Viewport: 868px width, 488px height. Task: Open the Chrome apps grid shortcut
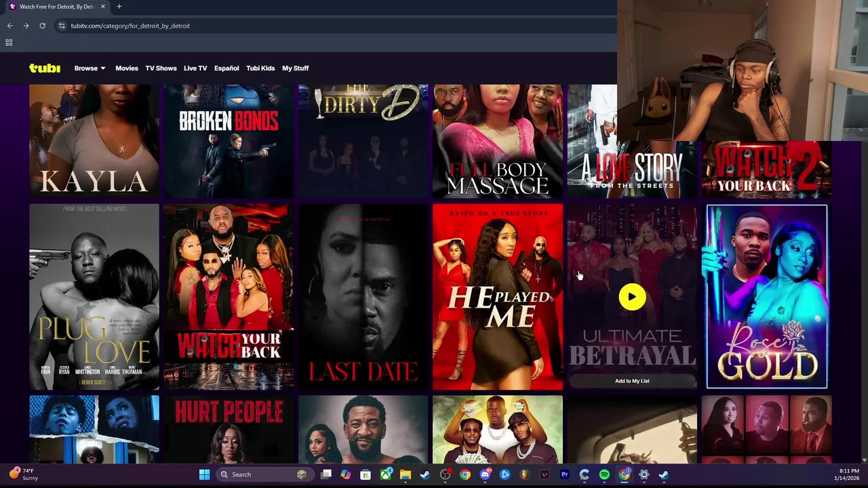pos(9,43)
